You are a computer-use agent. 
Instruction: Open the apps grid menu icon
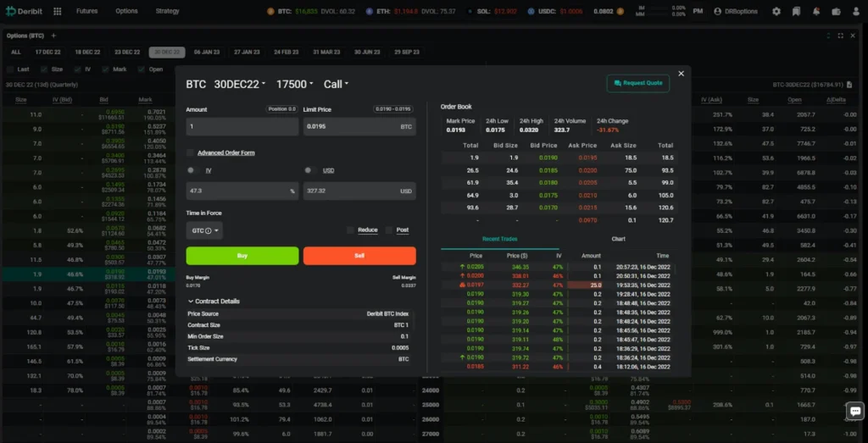57,12
